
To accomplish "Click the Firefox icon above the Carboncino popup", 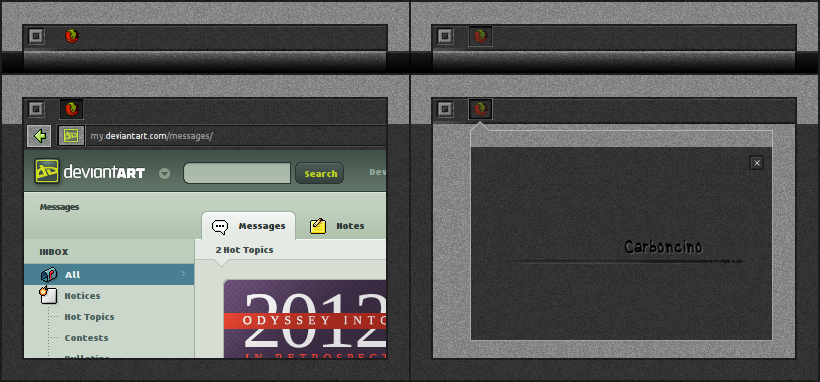I will pos(481,109).
